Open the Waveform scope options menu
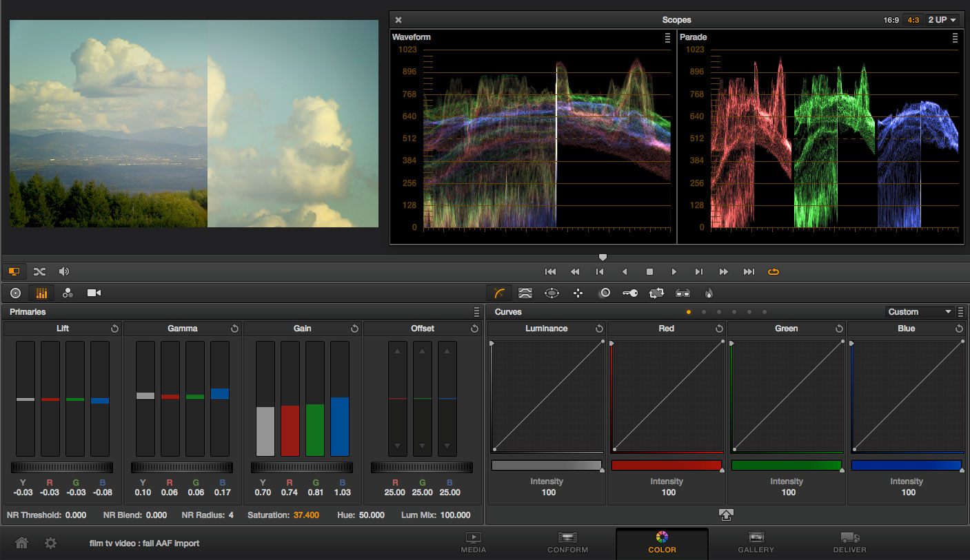 coord(667,38)
